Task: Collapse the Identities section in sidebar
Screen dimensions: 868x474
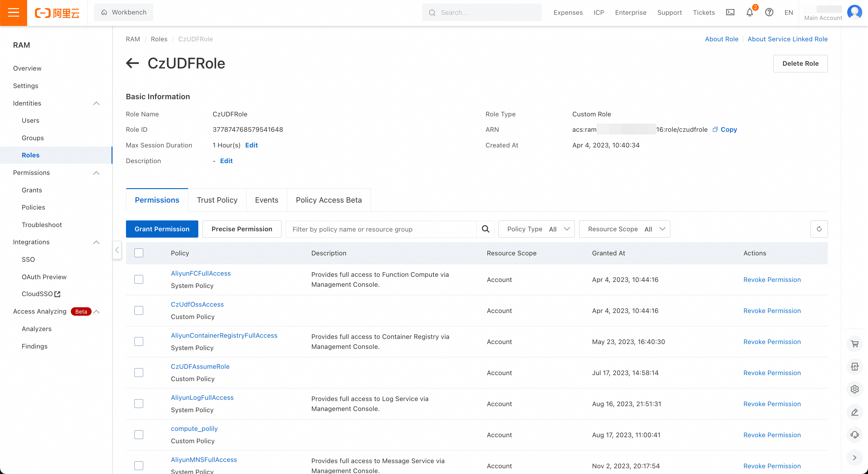Action: click(96, 103)
